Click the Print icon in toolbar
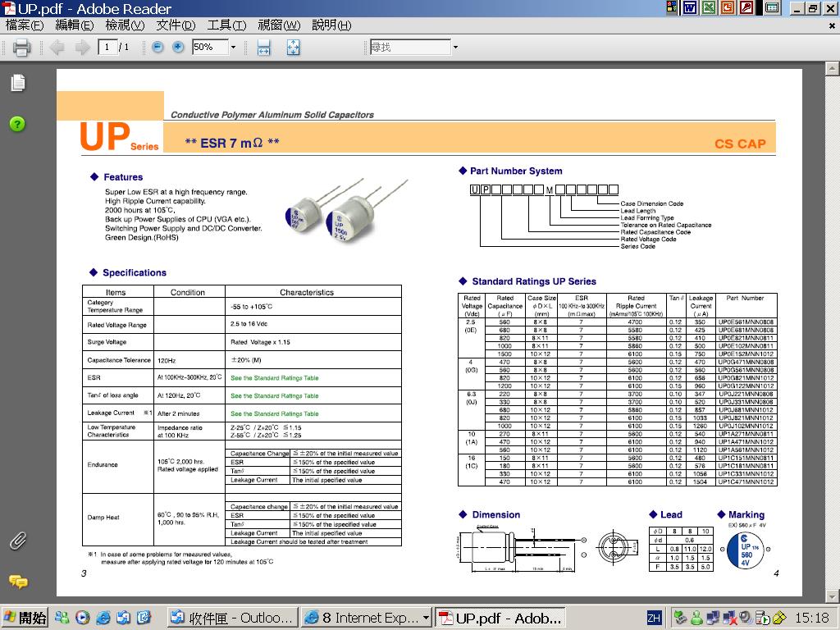Viewport: 840px width, 630px height. [x=21, y=48]
